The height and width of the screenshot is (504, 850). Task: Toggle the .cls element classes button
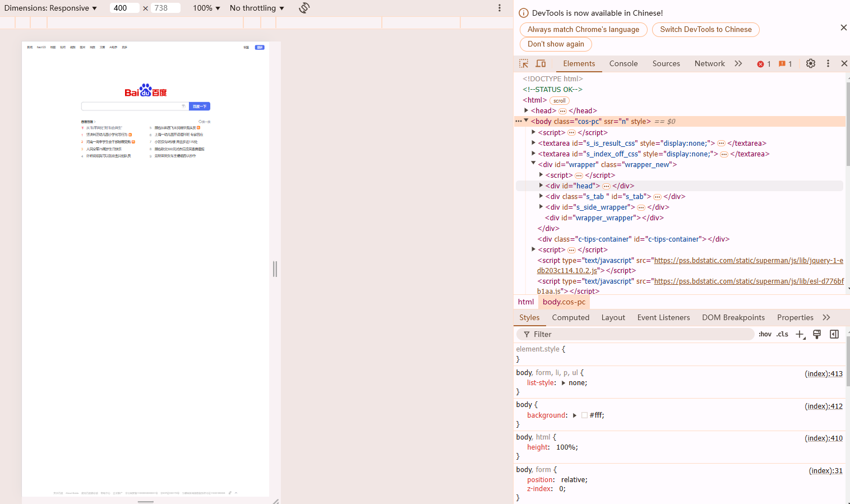[782, 334]
